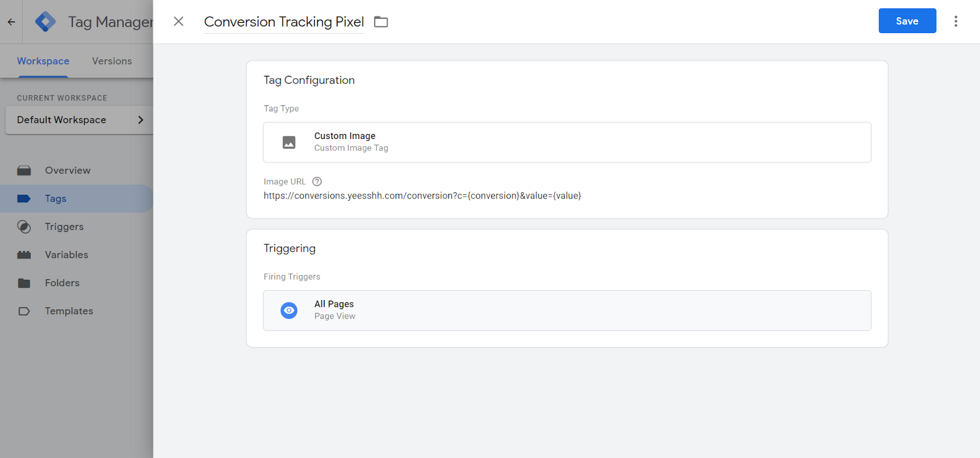Save the tag with Save button
Screen dimensions: 980x458
click(907, 21)
